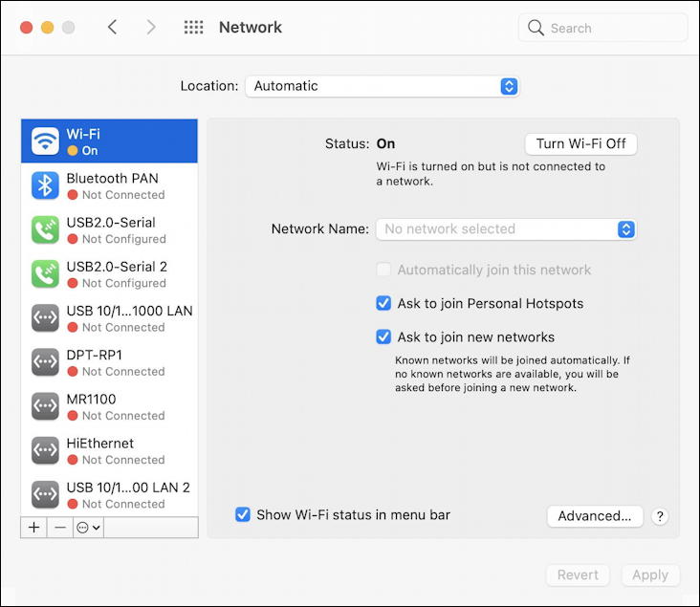Open the service action menu (ellipsis)
Image resolution: width=700 pixels, height=607 pixels.
click(x=88, y=528)
